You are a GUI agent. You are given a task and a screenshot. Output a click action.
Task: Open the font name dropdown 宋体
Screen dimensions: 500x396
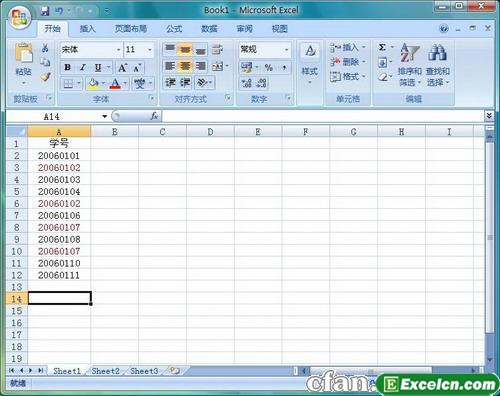[118, 50]
